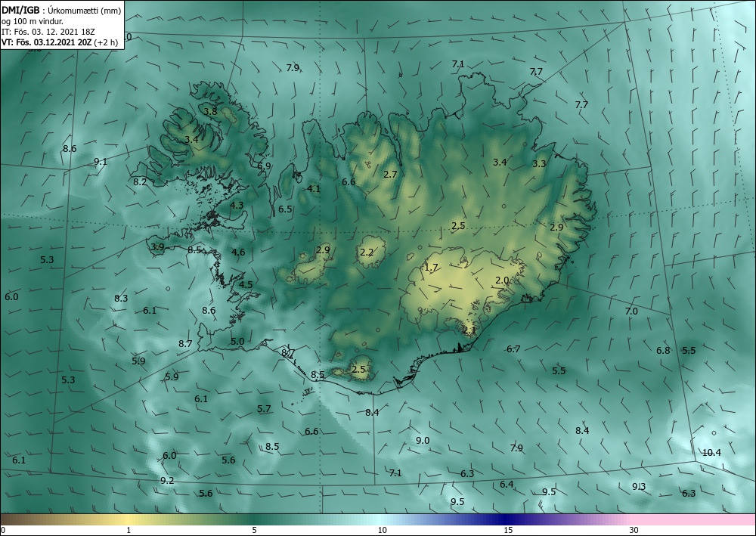Click the 6.5 value on the map
The width and height of the screenshot is (756, 536).
(x=285, y=209)
